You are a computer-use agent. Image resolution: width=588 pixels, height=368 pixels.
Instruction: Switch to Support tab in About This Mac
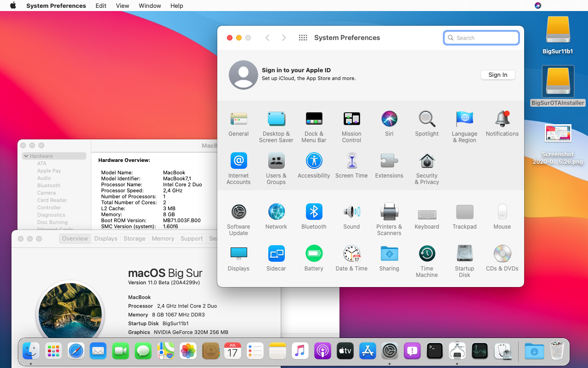tap(192, 239)
